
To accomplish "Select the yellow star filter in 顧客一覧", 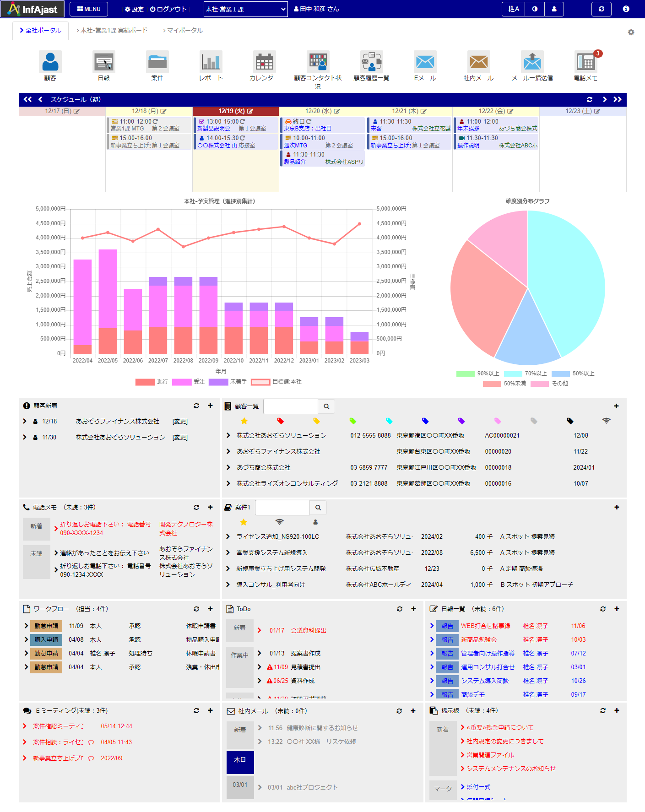I will (244, 421).
